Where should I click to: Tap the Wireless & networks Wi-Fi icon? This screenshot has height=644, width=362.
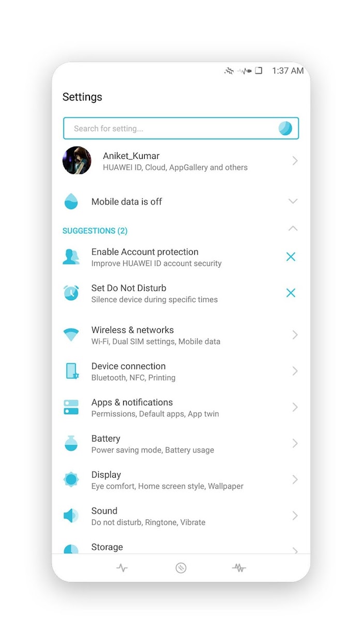pyautogui.click(x=71, y=335)
